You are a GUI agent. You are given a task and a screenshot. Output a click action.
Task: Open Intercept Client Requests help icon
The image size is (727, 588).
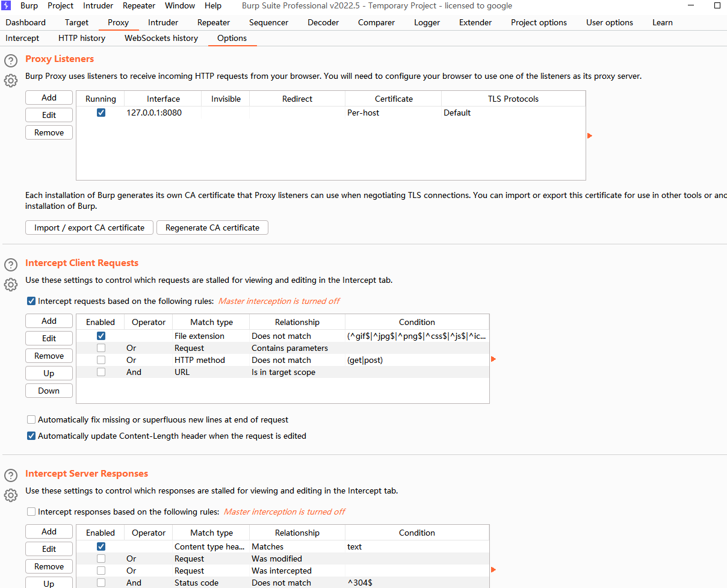tap(11, 264)
